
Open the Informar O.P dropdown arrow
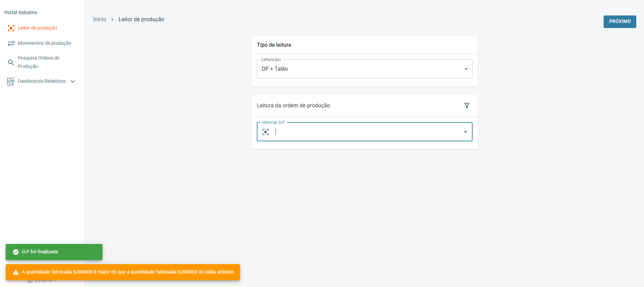pos(465,132)
